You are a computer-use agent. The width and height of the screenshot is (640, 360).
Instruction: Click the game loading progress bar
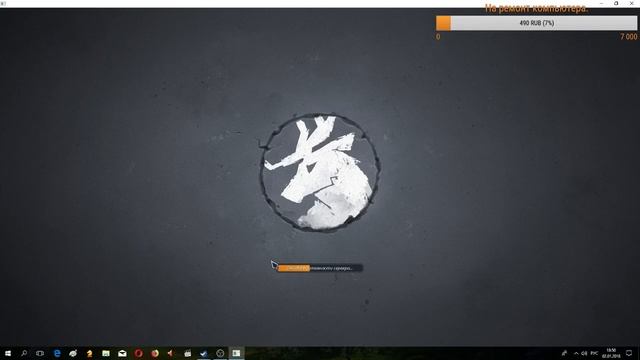tap(320, 268)
